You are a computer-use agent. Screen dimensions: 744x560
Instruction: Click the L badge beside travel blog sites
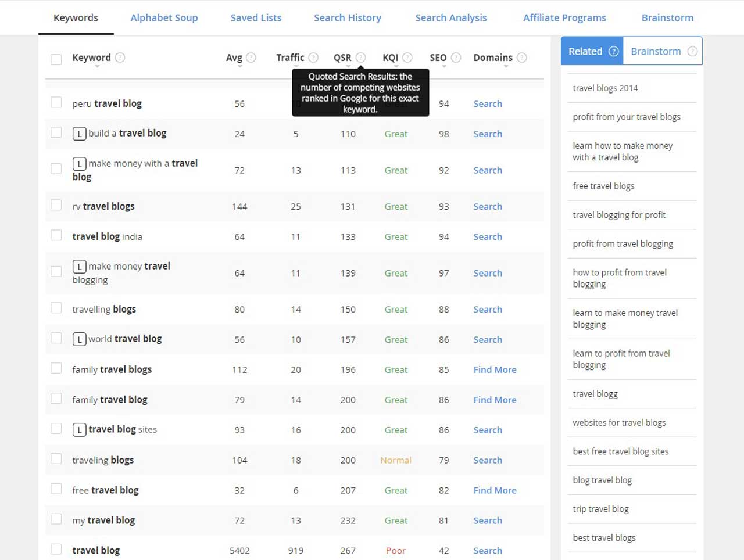[x=80, y=430]
